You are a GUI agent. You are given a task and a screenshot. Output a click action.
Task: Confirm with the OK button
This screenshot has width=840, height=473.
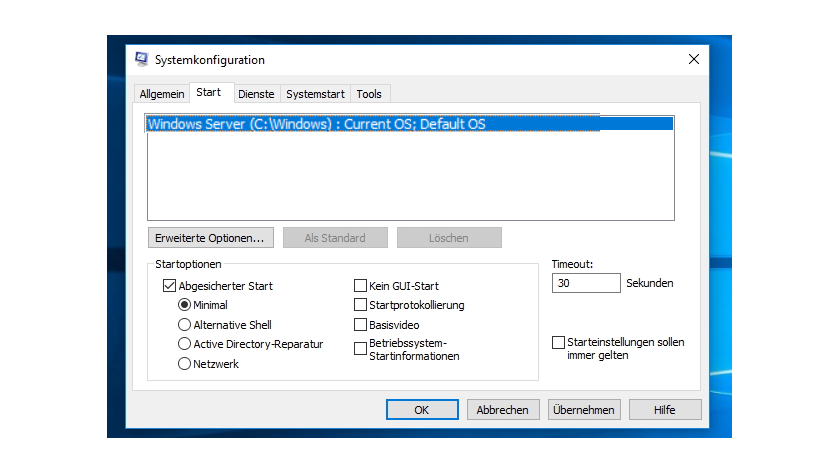pos(422,410)
